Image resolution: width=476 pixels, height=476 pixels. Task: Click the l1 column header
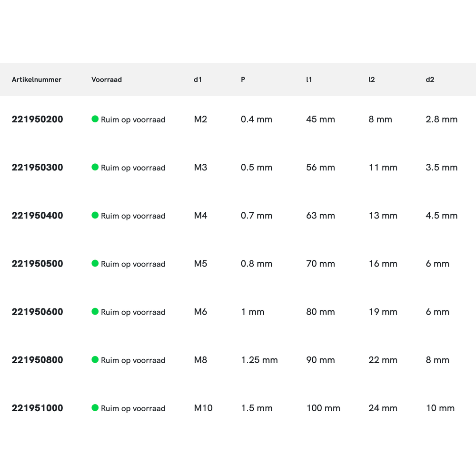pyautogui.click(x=309, y=79)
